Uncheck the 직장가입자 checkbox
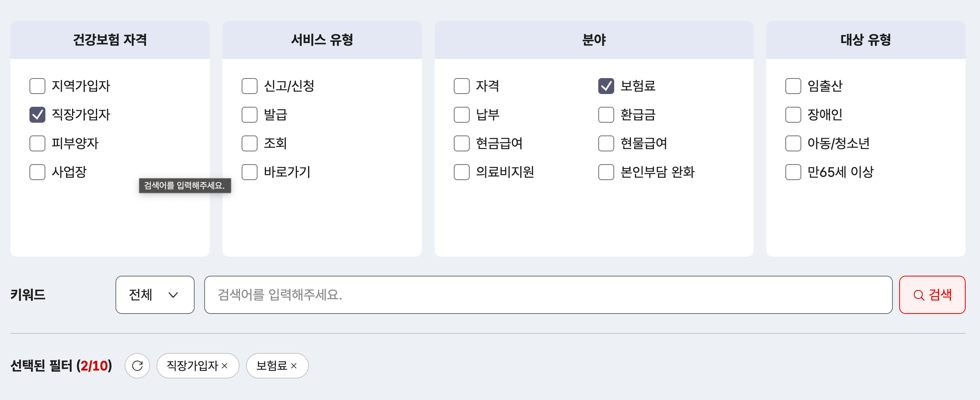This screenshot has height=400, width=980. [x=37, y=115]
